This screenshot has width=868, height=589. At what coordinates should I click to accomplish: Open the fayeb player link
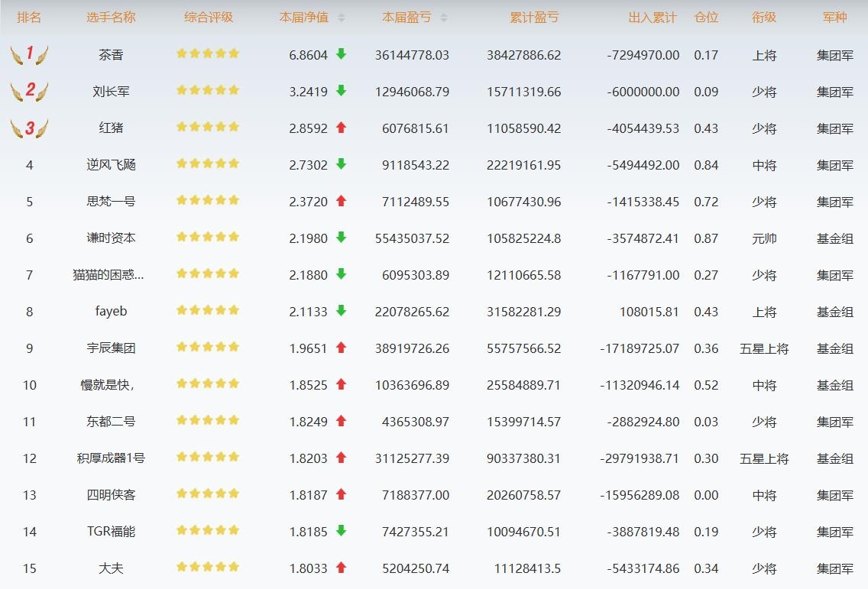(111, 311)
